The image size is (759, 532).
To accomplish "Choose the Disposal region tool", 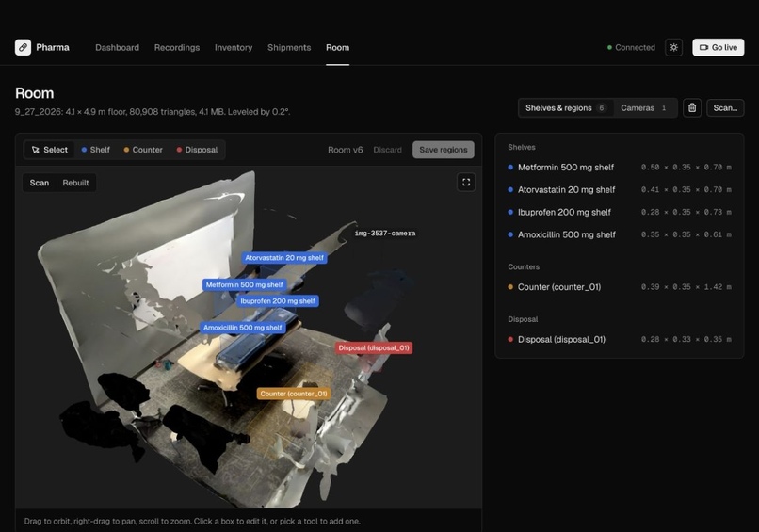I will (197, 150).
